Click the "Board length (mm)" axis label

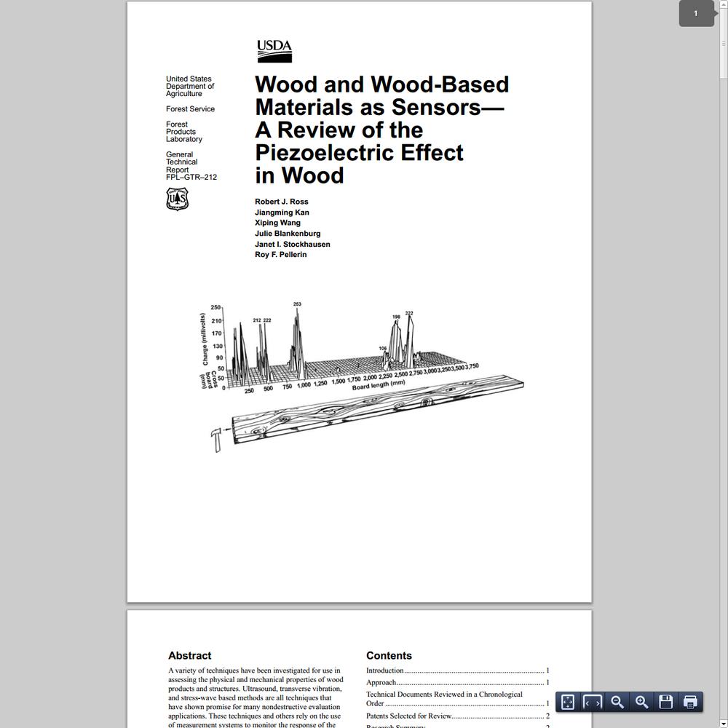pos(379,385)
